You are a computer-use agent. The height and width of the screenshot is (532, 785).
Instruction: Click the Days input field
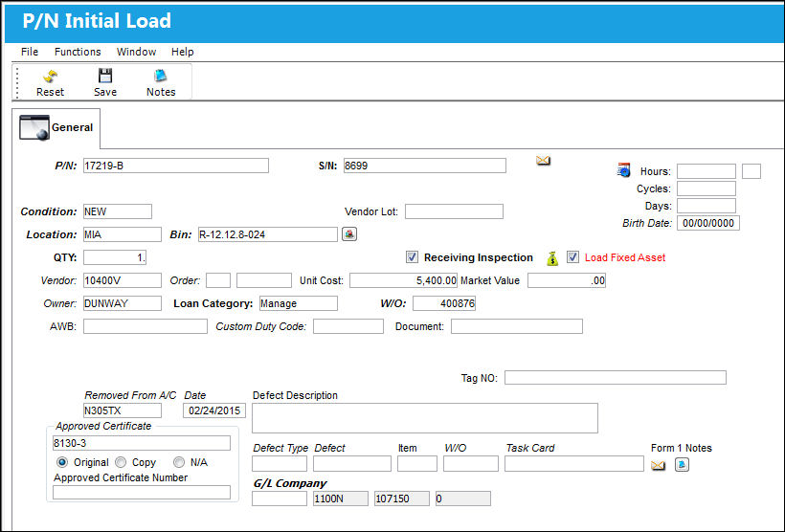pos(706,206)
